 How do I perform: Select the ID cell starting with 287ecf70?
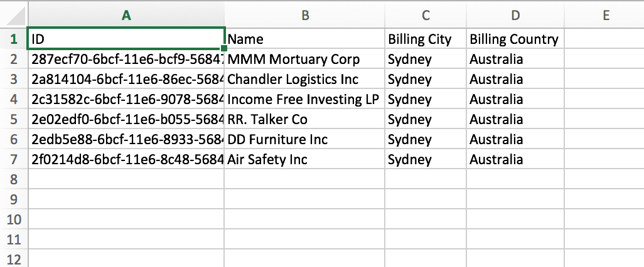(126, 60)
